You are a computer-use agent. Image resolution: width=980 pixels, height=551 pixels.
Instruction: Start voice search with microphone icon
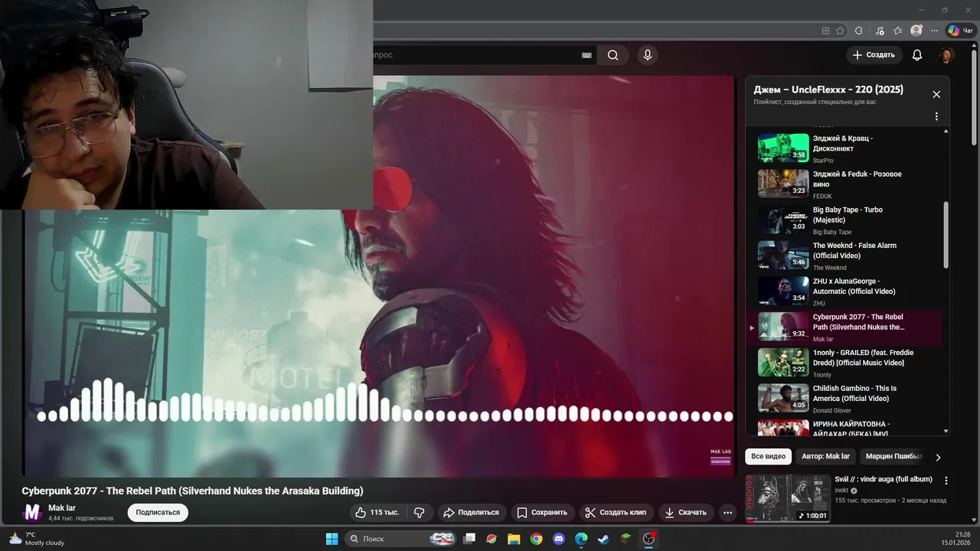click(x=648, y=55)
